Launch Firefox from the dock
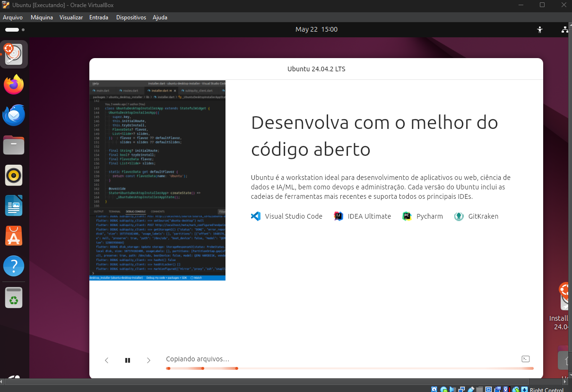Viewport: 572px width, 392px height. 14,85
